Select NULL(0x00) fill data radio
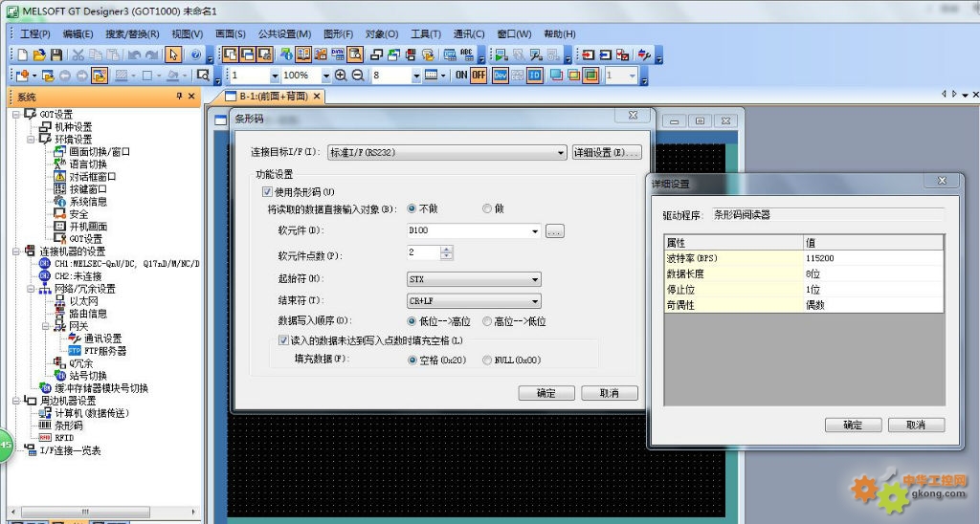Image resolution: width=980 pixels, height=524 pixels. tap(487, 360)
